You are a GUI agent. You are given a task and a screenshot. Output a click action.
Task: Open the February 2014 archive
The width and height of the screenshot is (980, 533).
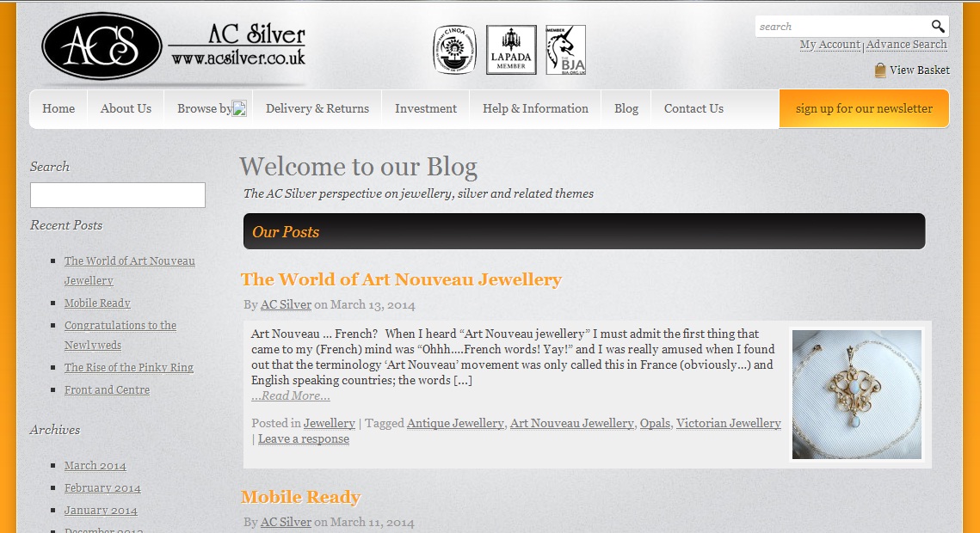[x=102, y=488]
